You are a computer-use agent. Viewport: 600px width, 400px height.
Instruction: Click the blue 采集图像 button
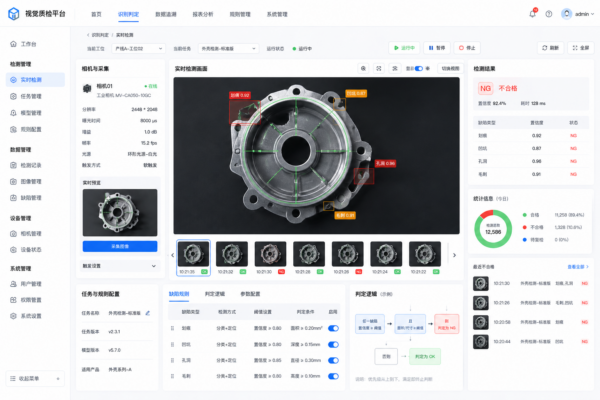click(x=119, y=246)
